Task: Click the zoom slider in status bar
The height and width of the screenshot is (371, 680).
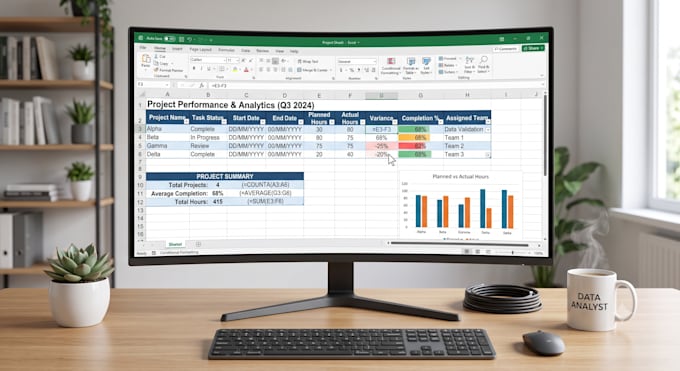Action: tap(512, 252)
